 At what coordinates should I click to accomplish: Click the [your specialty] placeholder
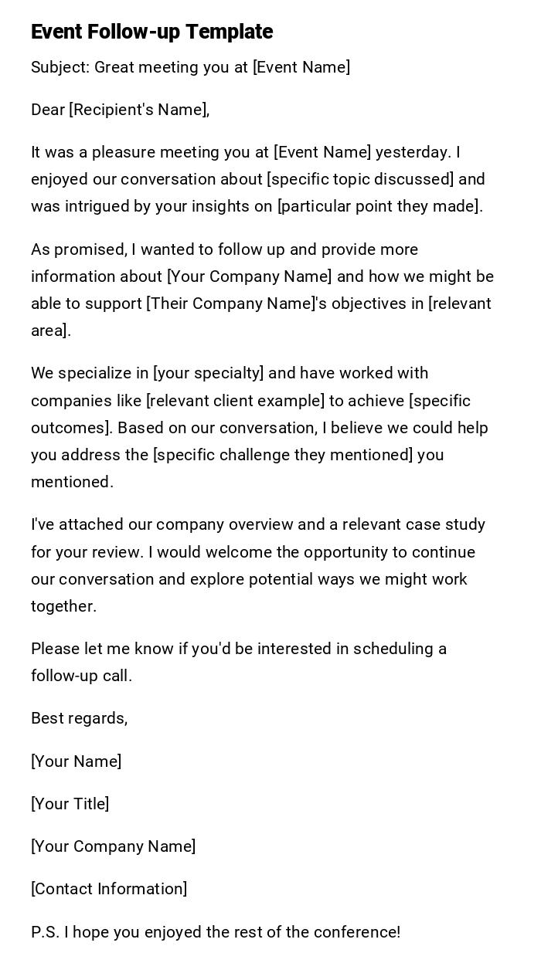point(209,373)
